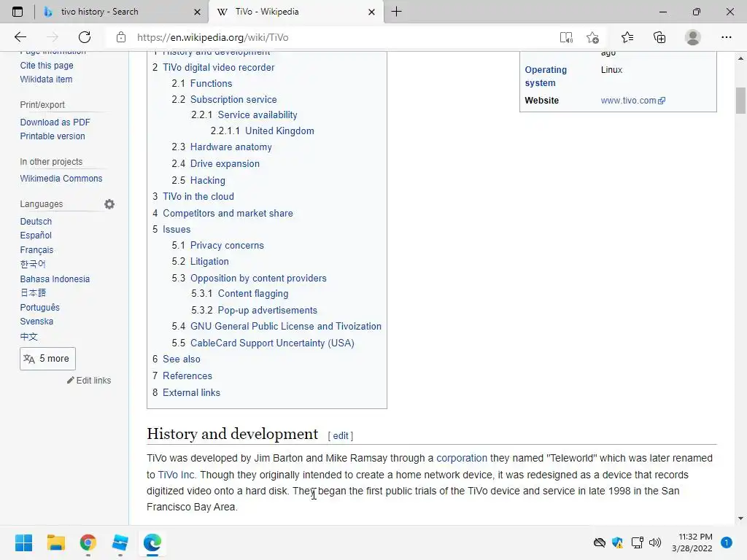Click the external link icon beside www.tivo.com

tap(662, 101)
